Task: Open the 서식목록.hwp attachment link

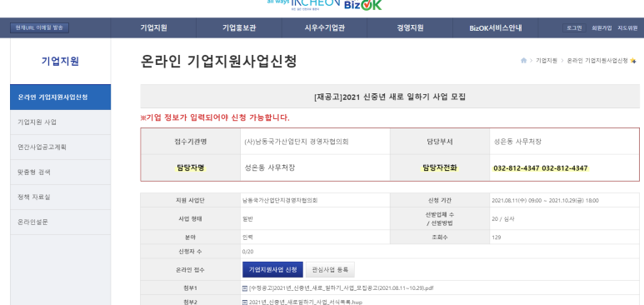Action: click(x=306, y=302)
